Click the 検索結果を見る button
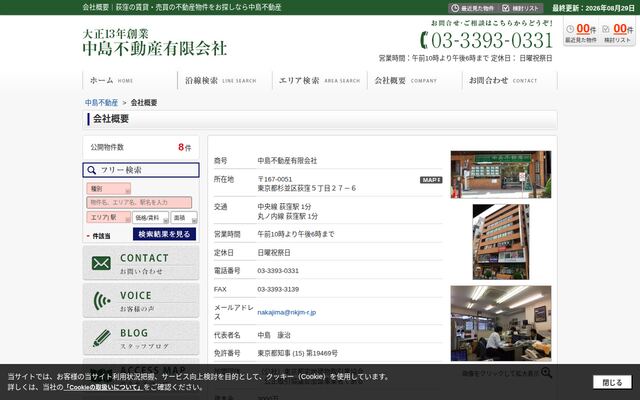Image resolution: width=640 pixels, height=400 pixels. pos(164,234)
